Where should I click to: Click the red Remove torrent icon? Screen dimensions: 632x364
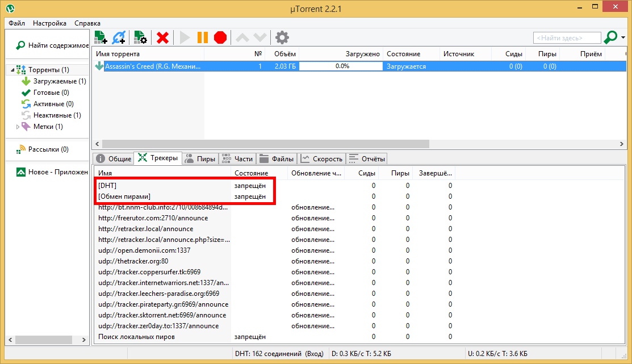point(162,37)
